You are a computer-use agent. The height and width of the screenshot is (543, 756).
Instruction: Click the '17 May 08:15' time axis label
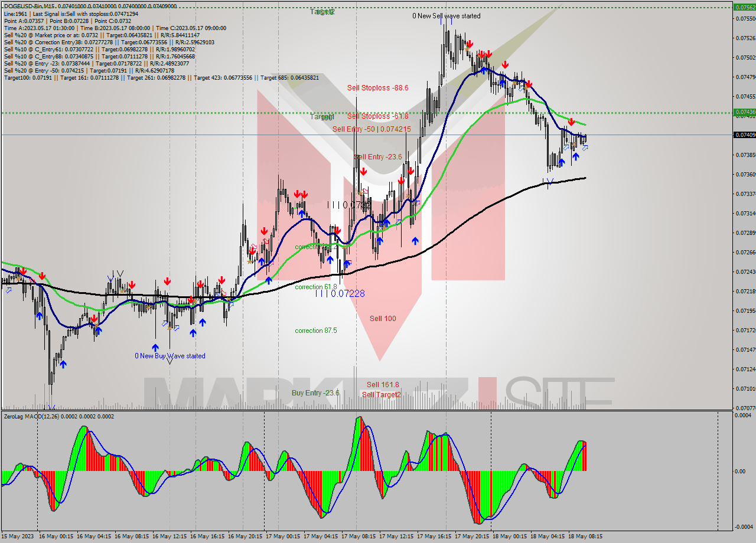coord(359,537)
